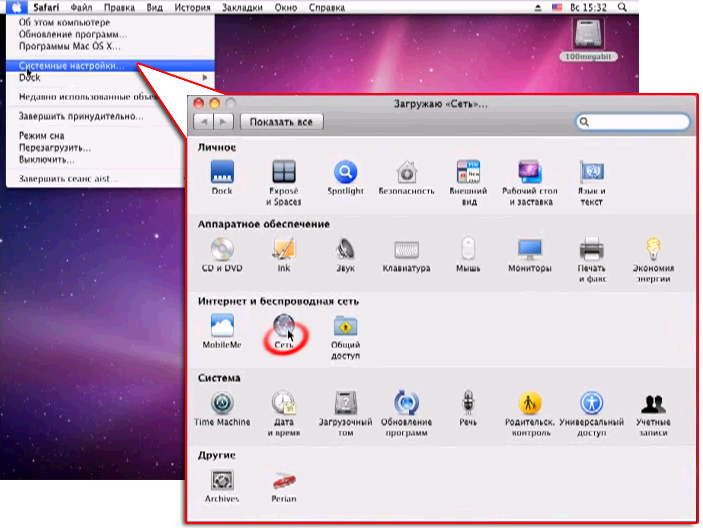Open Клавиатура preferences pane
The width and height of the screenshot is (703, 528).
pos(407,249)
